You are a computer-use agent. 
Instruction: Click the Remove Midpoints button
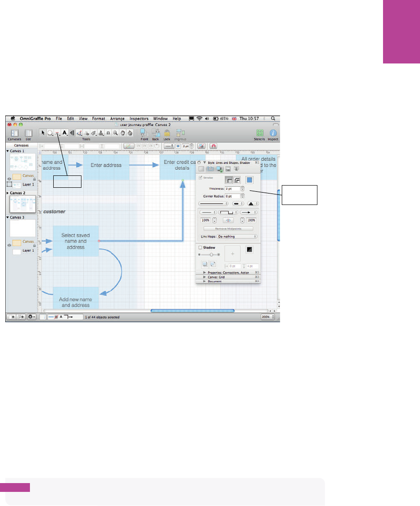[228, 228]
